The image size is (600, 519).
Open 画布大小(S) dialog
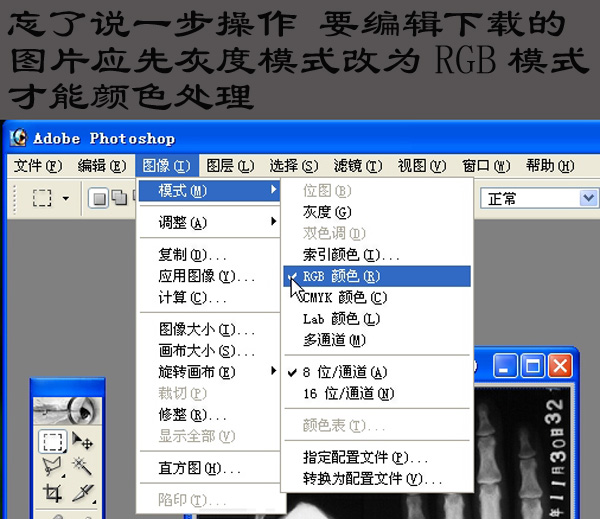(209, 351)
